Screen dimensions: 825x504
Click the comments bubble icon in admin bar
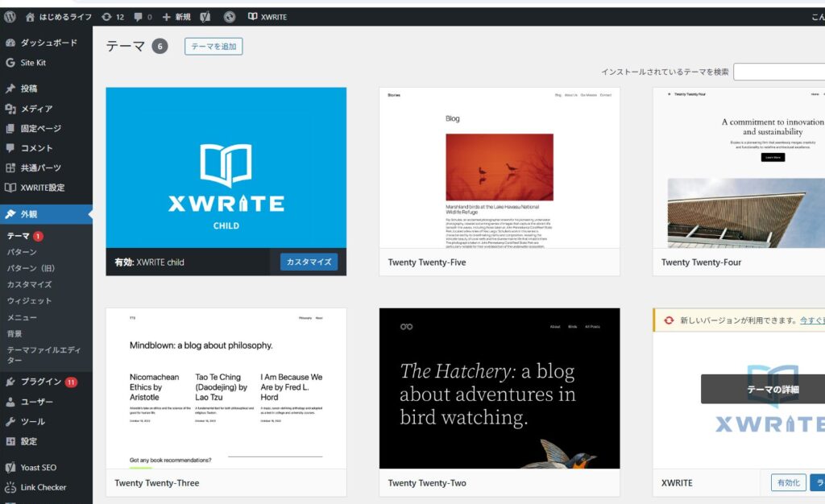click(x=138, y=16)
